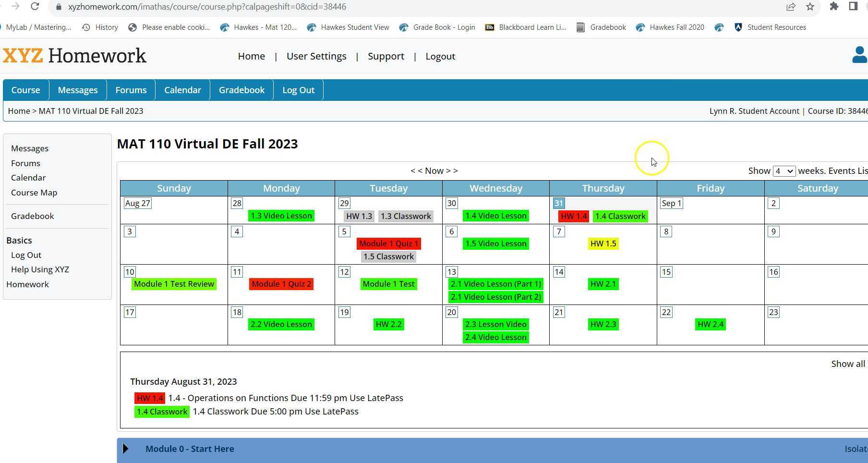Click the XYZ Homework logo
This screenshot has height=463, width=868.
[74, 56]
